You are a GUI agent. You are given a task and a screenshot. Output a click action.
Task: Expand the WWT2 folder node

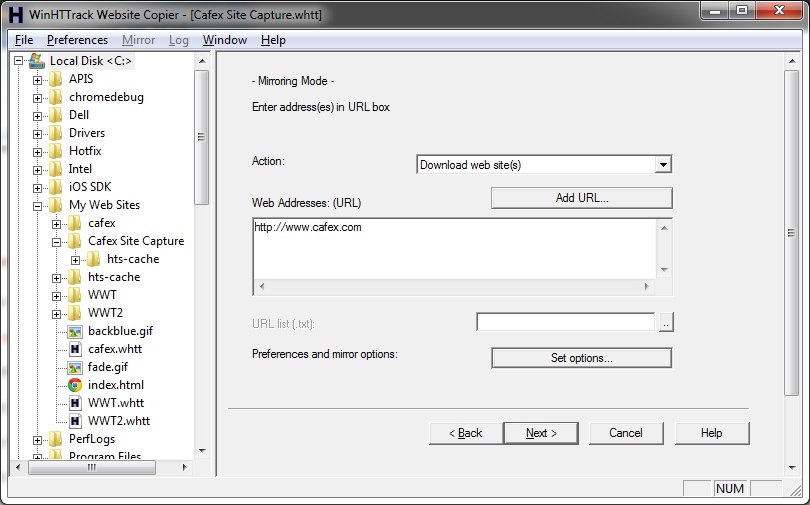(x=56, y=314)
